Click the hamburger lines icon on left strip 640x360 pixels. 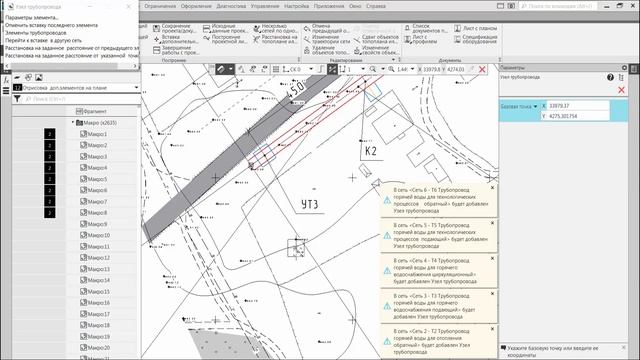[6, 91]
